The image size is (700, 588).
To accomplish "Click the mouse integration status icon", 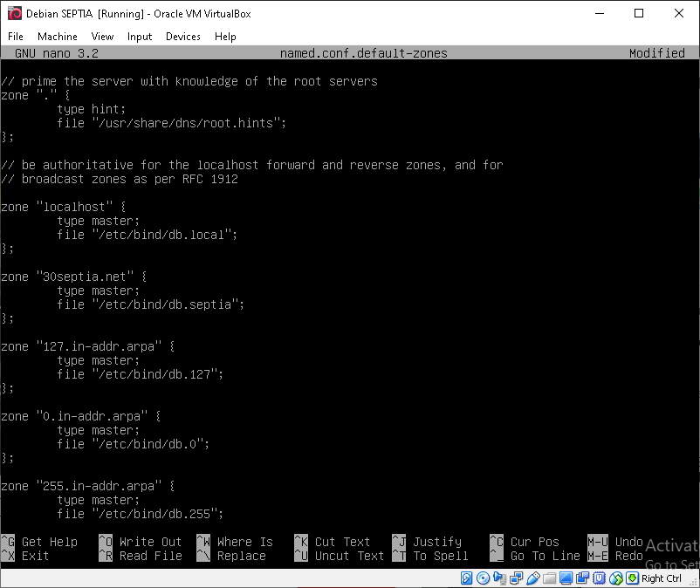I will coord(615,578).
